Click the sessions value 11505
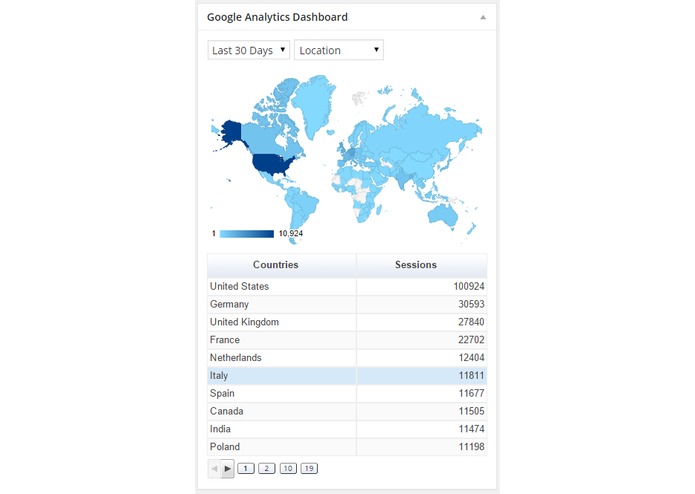This screenshot has width=695, height=494. click(x=471, y=411)
